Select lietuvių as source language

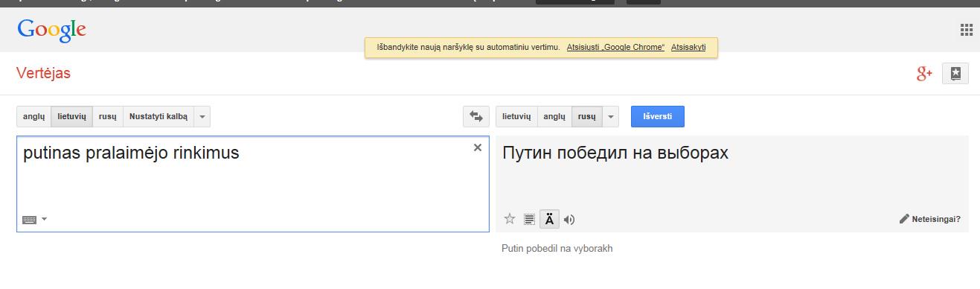click(72, 117)
